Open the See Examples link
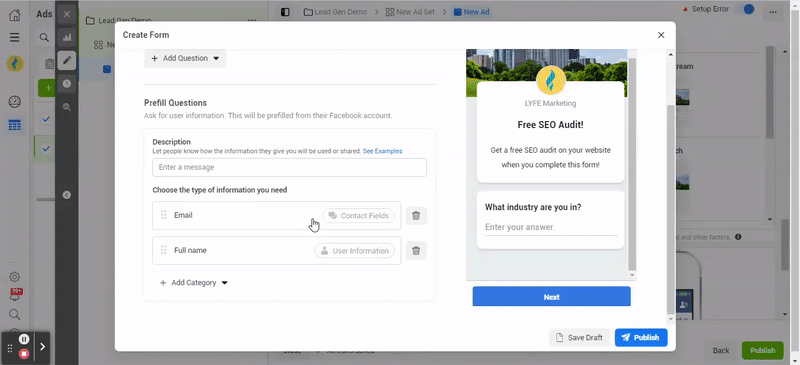This screenshot has width=800, height=365. pos(382,151)
